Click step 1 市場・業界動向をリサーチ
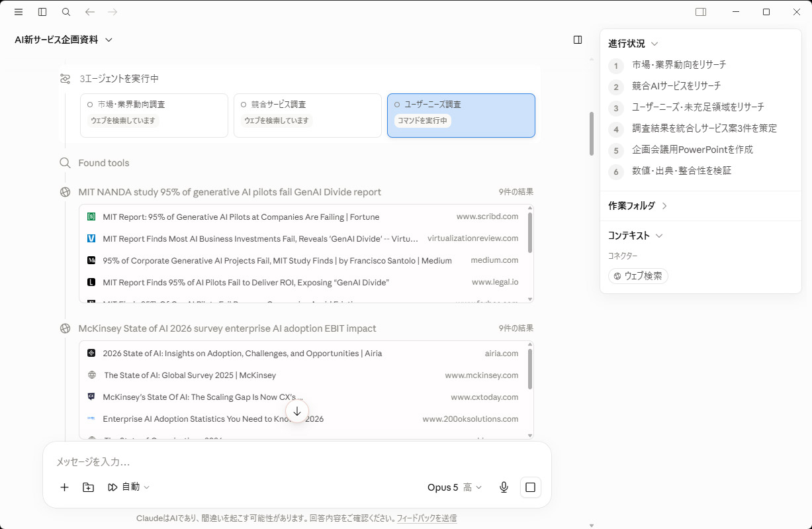The width and height of the screenshot is (812, 529). click(x=679, y=65)
